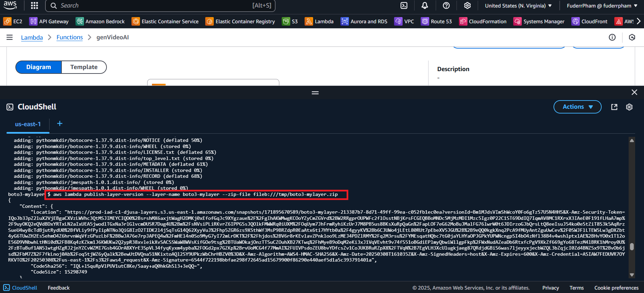644x293 pixels.
Task: Select the us-east-1 terminal tab
Action: [x=28, y=124]
